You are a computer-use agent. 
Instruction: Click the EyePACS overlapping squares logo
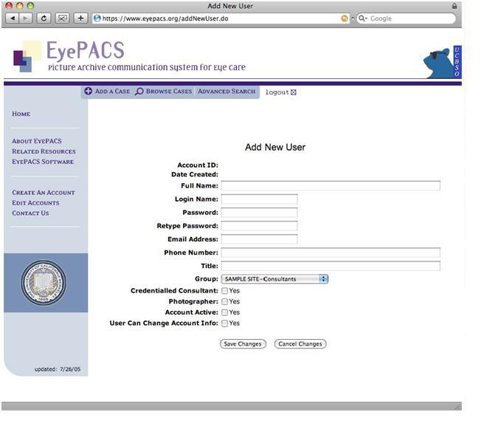click(x=27, y=57)
